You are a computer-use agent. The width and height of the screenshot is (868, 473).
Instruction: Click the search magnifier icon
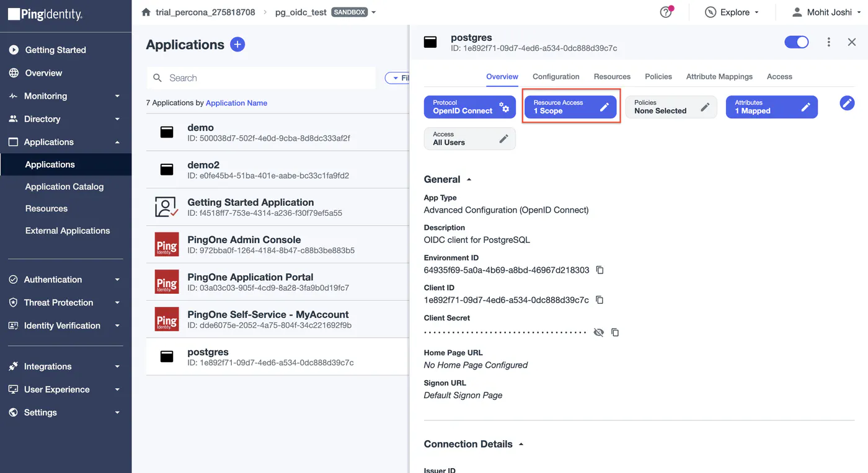[157, 78]
